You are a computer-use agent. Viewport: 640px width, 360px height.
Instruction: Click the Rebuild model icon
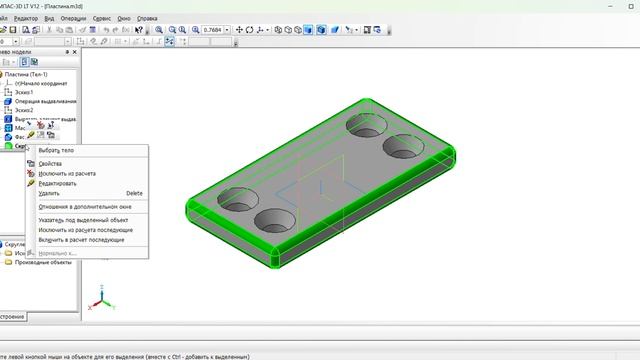[349, 30]
